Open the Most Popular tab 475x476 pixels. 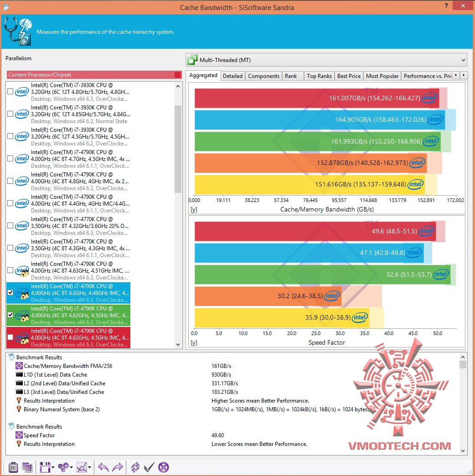click(x=382, y=76)
